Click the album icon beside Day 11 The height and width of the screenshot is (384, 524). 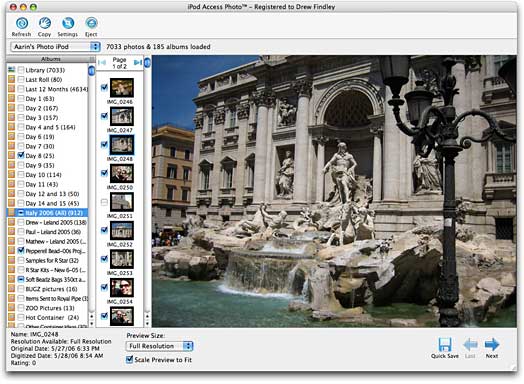tap(12, 184)
